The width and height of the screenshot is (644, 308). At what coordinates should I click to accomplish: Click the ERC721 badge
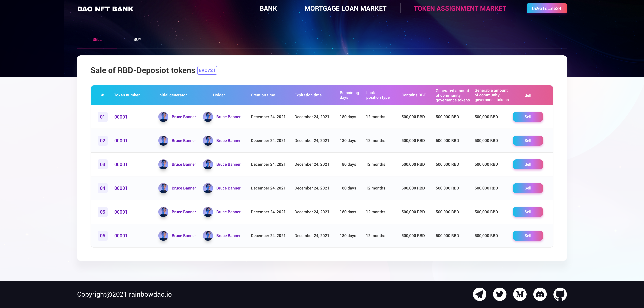click(207, 70)
